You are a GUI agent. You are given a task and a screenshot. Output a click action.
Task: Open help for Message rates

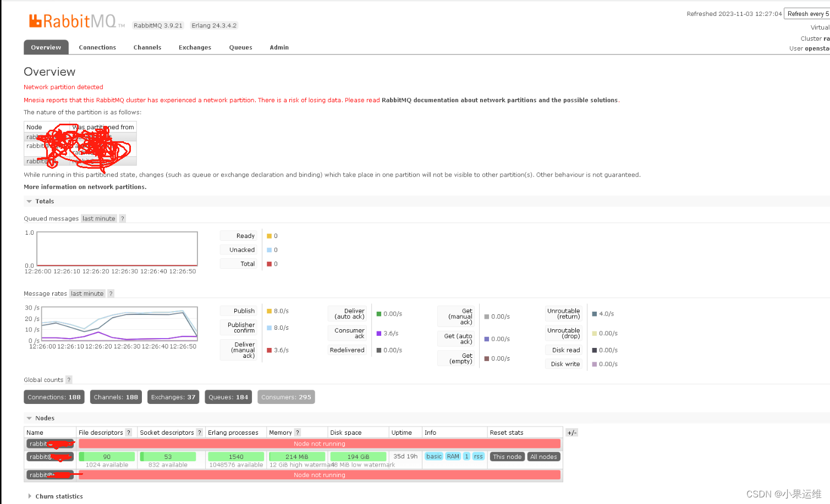point(111,293)
